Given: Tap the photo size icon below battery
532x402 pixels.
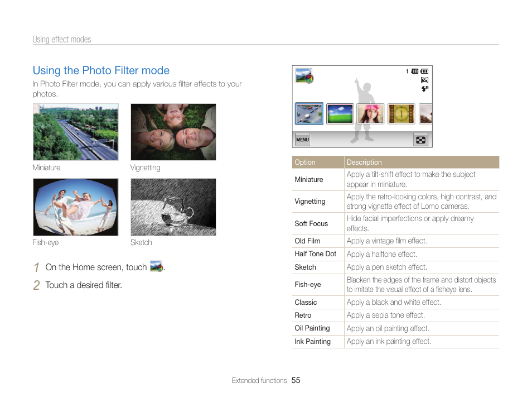Looking at the screenshot, I should (x=424, y=80).
